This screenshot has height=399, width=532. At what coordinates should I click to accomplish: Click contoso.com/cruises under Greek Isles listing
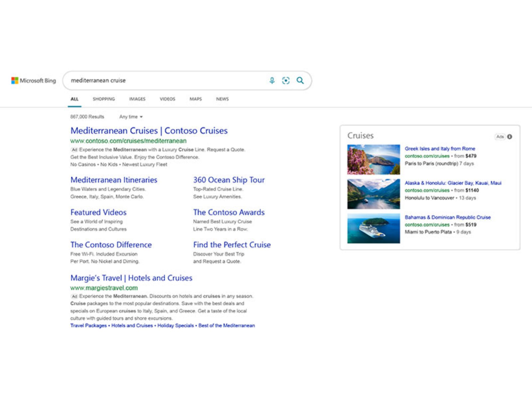pyautogui.click(x=427, y=156)
